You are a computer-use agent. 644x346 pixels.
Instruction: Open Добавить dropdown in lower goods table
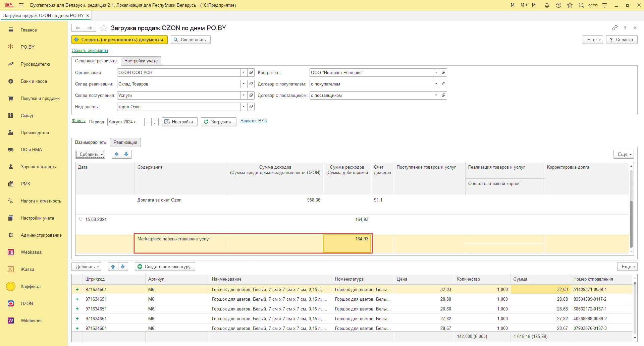[87, 267]
